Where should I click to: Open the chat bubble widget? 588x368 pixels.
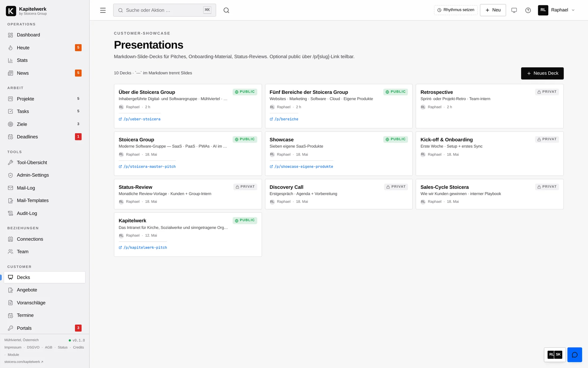coord(575,355)
